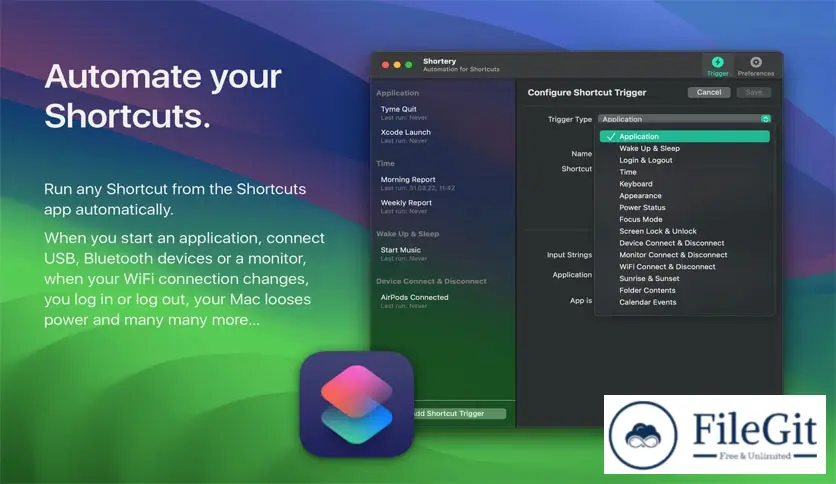Pick Time from the trigger list
Viewport: 836px width, 484px height.
[x=628, y=172]
